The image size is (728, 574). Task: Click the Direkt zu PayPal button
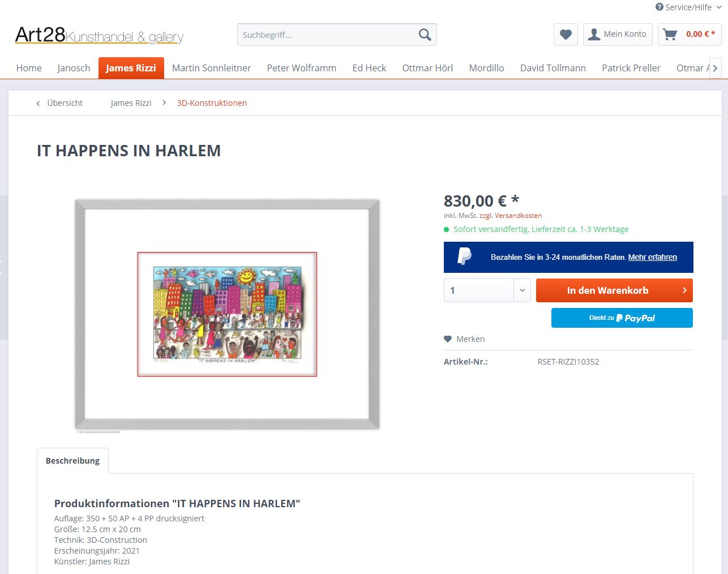tap(622, 318)
